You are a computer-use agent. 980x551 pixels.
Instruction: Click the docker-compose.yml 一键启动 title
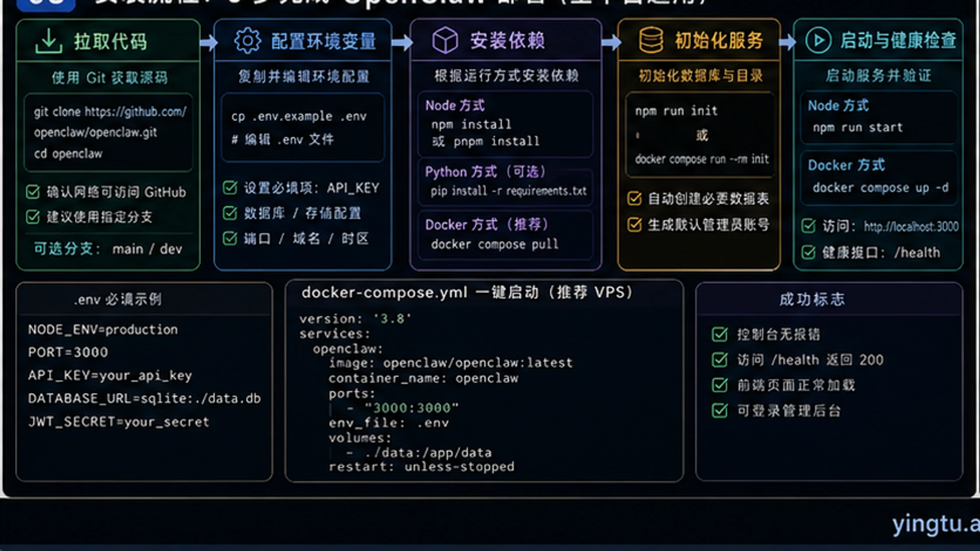click(x=468, y=292)
